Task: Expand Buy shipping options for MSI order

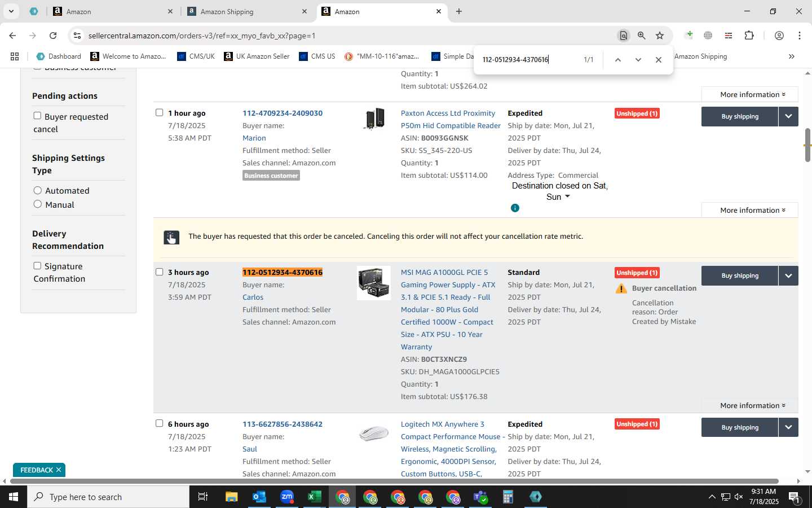Action: [788, 275]
